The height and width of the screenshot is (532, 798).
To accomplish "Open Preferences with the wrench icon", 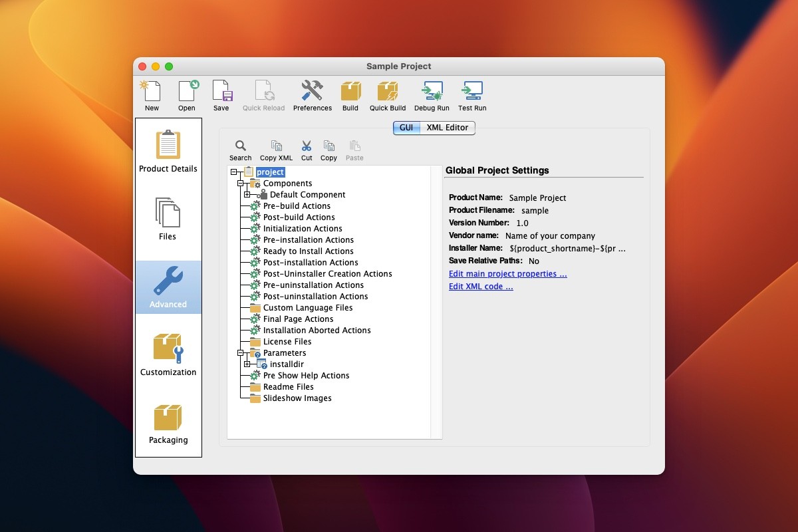I will (312, 93).
